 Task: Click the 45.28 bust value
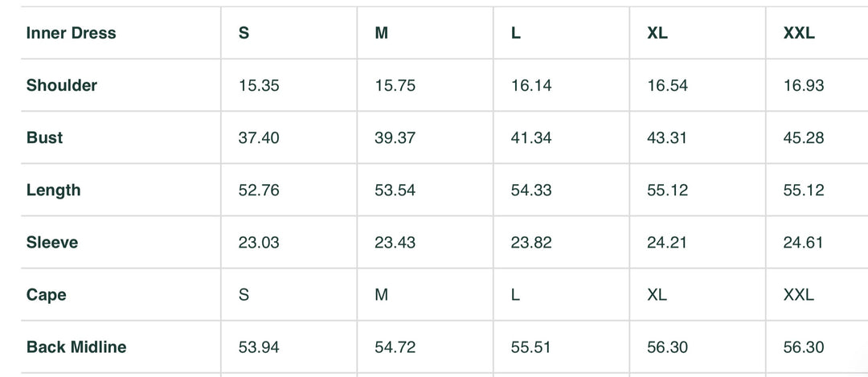(803, 137)
